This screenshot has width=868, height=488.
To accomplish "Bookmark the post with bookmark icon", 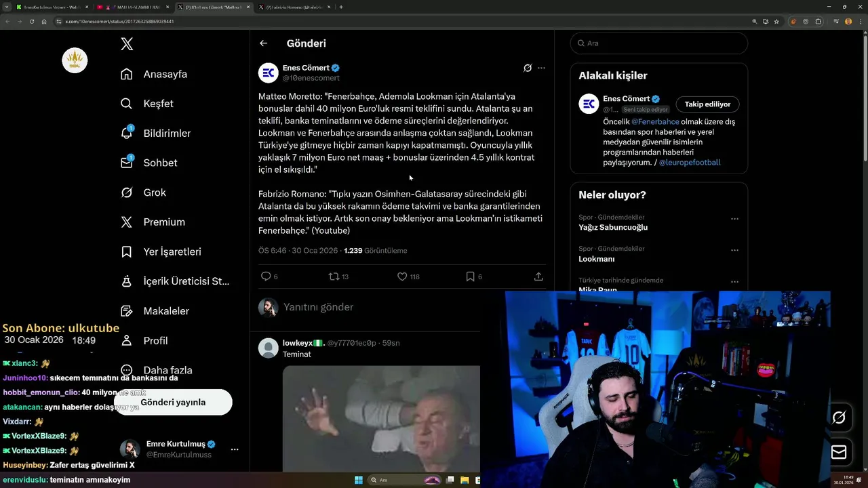I will click(470, 277).
